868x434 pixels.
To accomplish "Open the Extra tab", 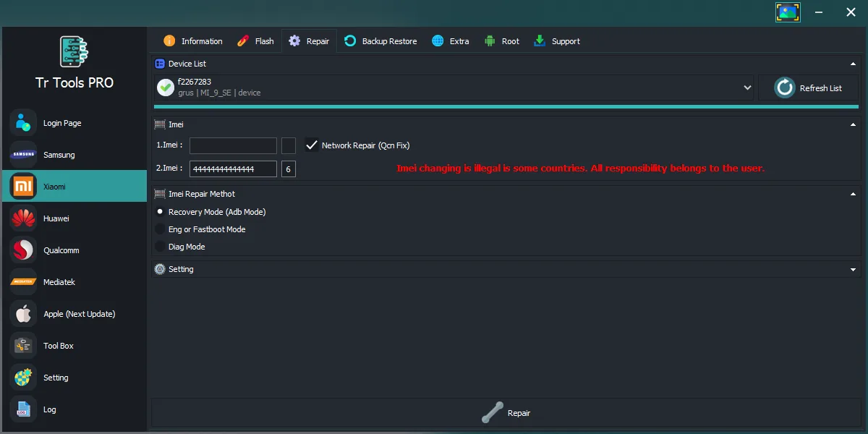I will (x=451, y=41).
